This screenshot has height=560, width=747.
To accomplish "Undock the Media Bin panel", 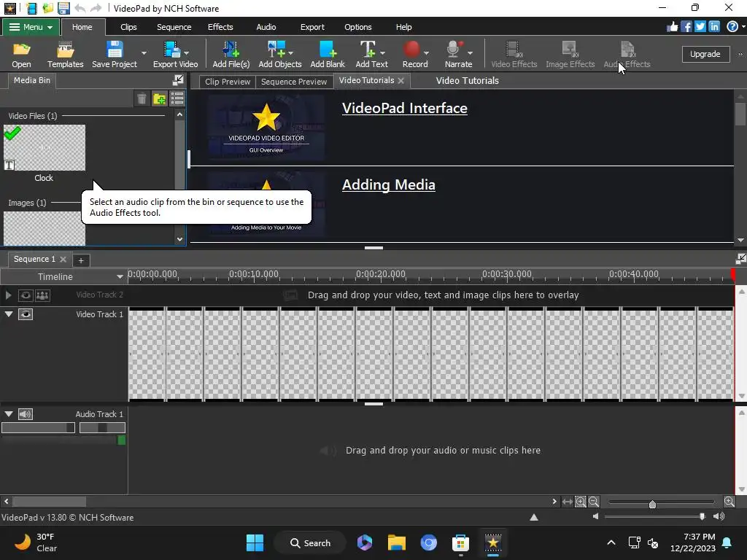I will (x=178, y=80).
